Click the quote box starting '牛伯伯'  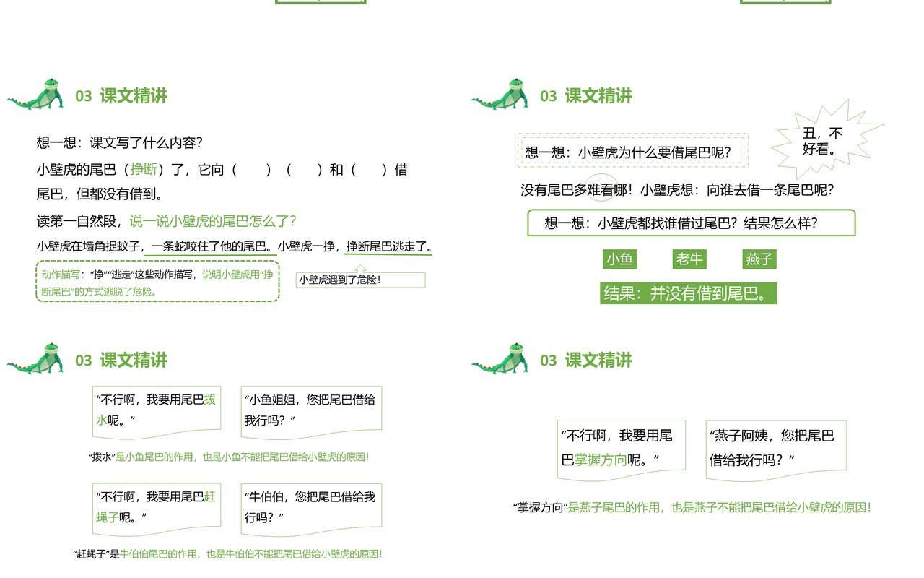[x=311, y=510]
